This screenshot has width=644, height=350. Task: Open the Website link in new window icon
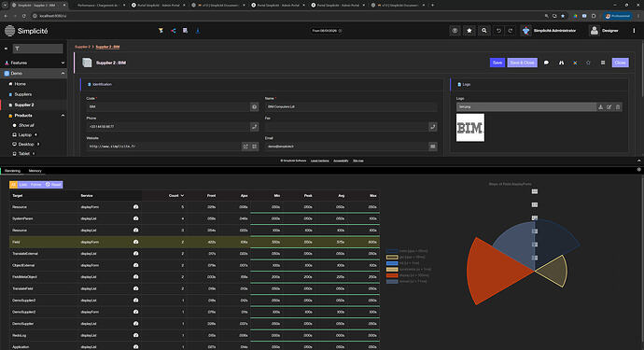(245, 147)
